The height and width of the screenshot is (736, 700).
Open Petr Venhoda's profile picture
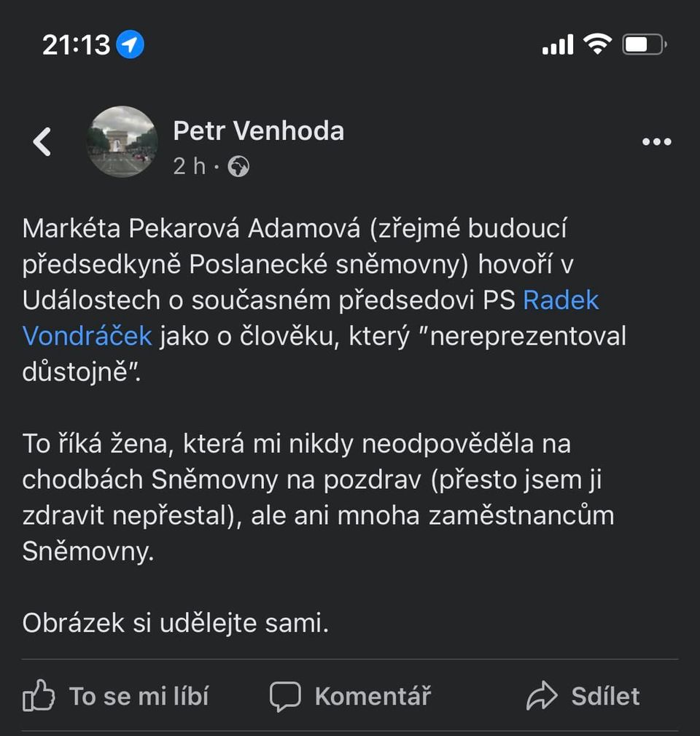(122, 141)
